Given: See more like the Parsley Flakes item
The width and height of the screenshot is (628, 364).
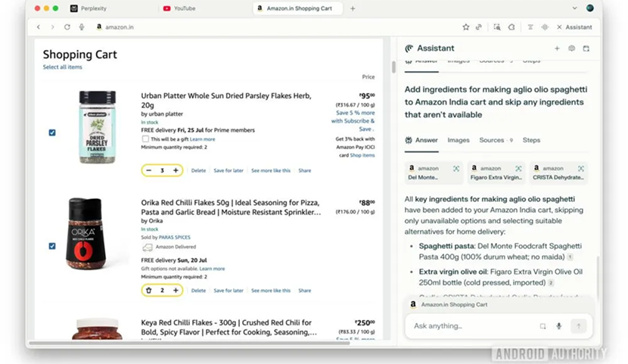Looking at the screenshot, I should tap(271, 170).
